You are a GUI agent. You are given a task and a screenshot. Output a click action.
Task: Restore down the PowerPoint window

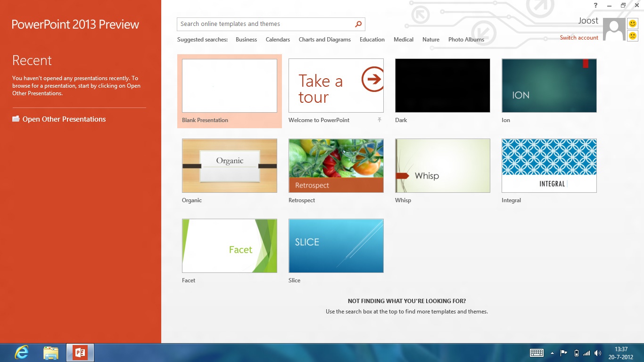coord(623,5)
